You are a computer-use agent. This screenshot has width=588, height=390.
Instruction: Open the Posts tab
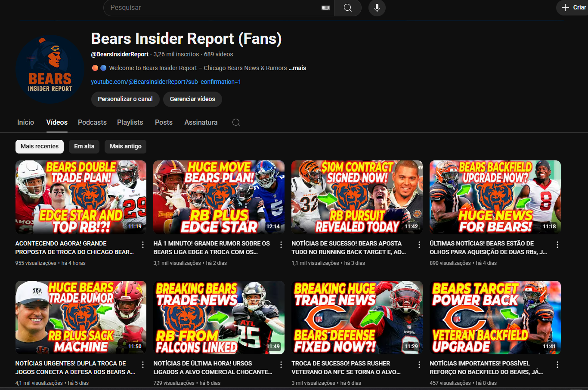point(164,123)
